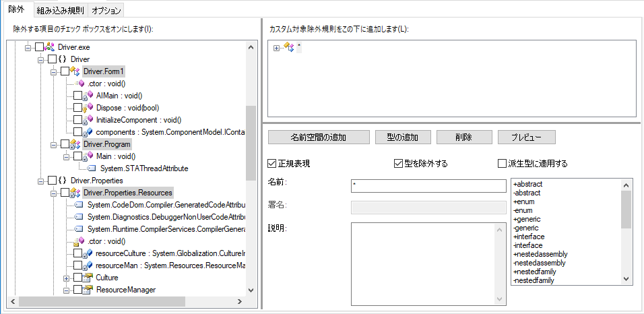This screenshot has height=314, width=644.
Task: Click the 型の追加 button
Action: click(x=403, y=137)
